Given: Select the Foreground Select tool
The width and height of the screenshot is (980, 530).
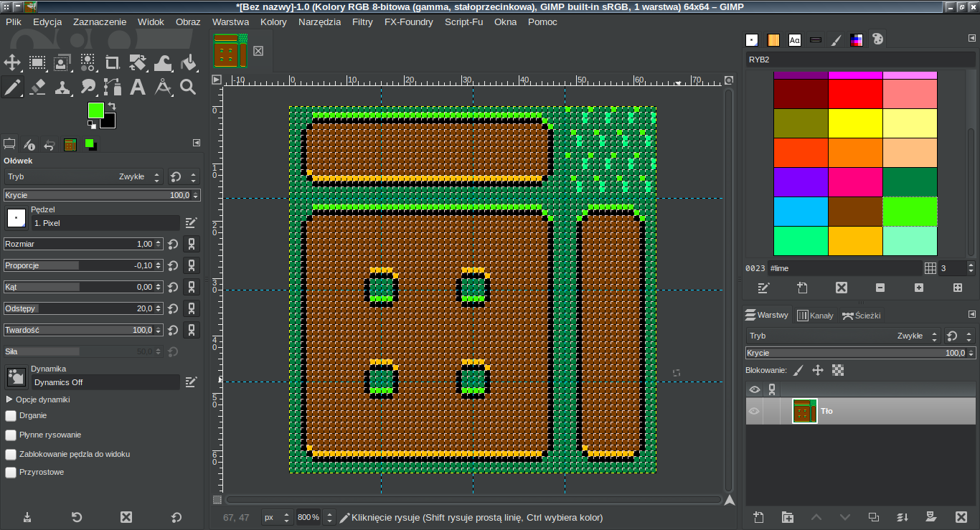Looking at the screenshot, I should 62,62.
